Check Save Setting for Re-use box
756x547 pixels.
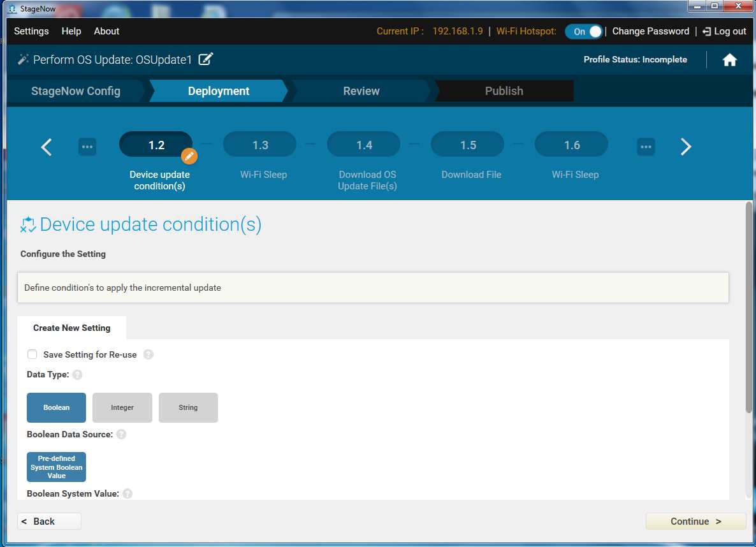pos(32,354)
